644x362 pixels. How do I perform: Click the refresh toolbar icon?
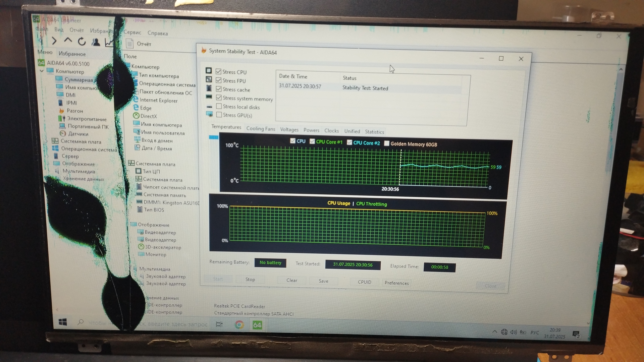click(82, 42)
